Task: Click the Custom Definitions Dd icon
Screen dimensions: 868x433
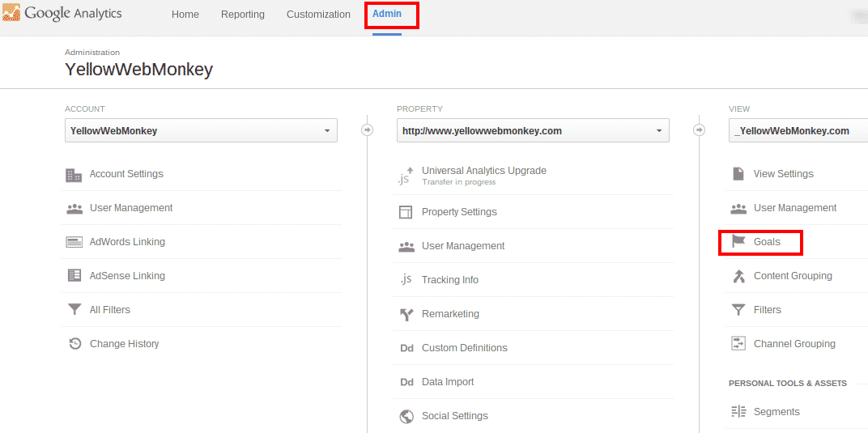Action: click(x=406, y=348)
